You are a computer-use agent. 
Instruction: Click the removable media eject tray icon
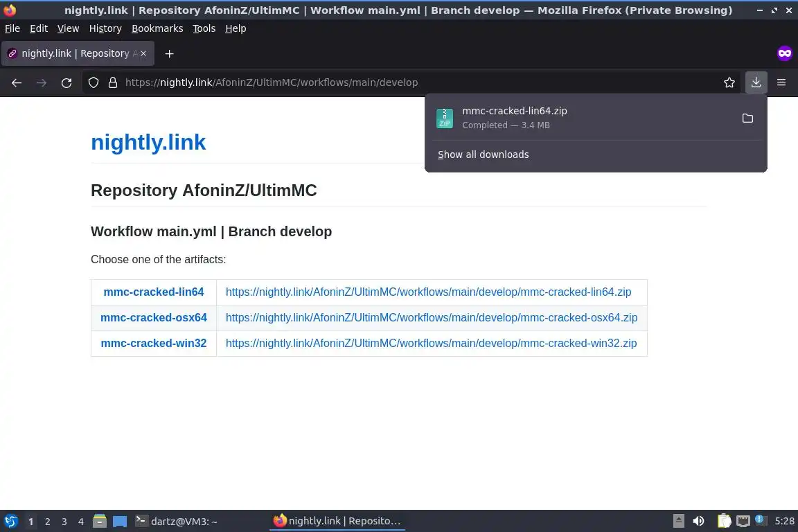click(x=678, y=522)
